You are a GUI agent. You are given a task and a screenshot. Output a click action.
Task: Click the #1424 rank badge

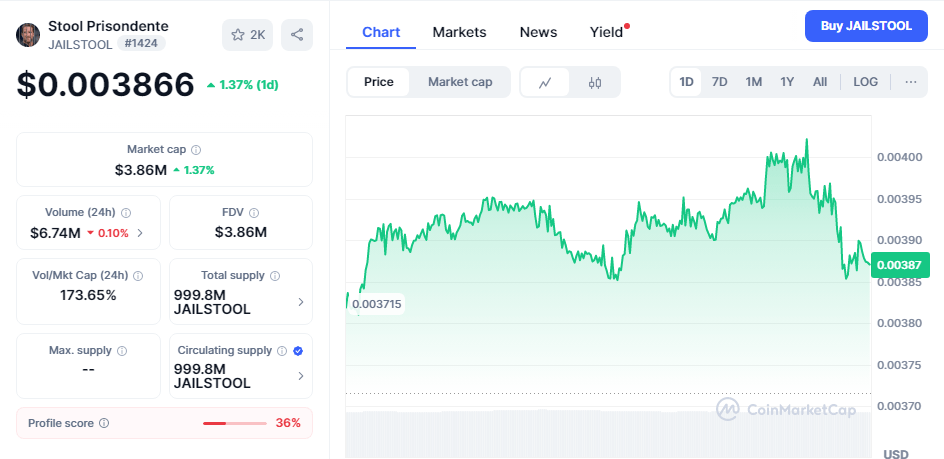(x=141, y=43)
